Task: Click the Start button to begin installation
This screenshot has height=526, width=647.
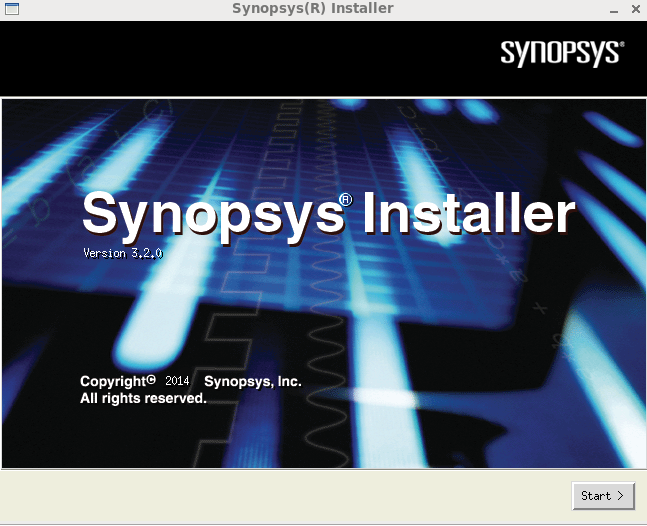Action: (603, 495)
